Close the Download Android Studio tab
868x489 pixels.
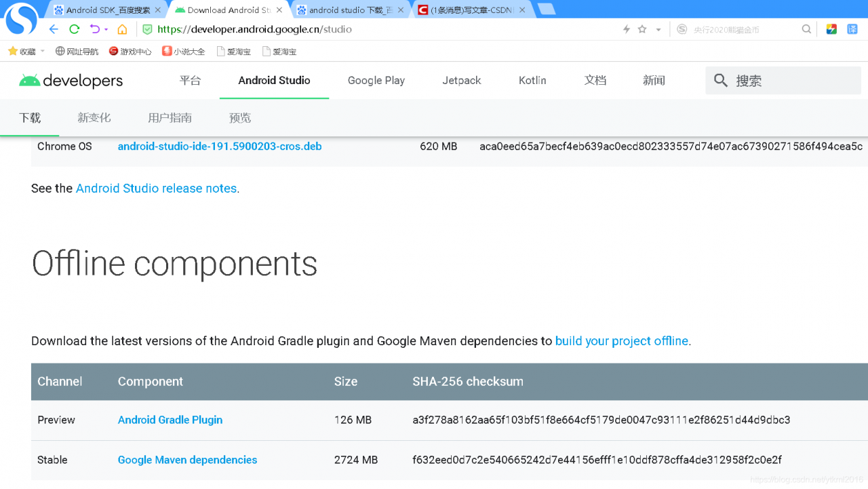[x=279, y=10]
